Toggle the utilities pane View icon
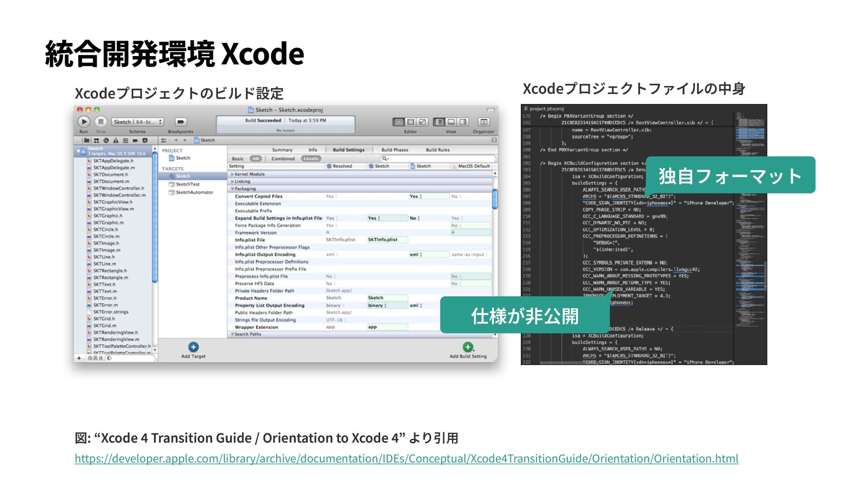This screenshot has width=868, height=488. 463,122
